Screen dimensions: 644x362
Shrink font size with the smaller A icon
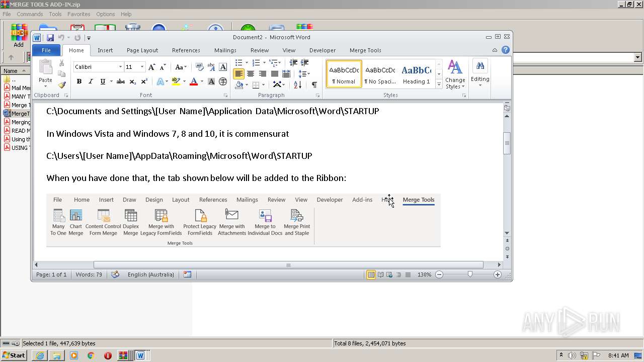click(163, 67)
